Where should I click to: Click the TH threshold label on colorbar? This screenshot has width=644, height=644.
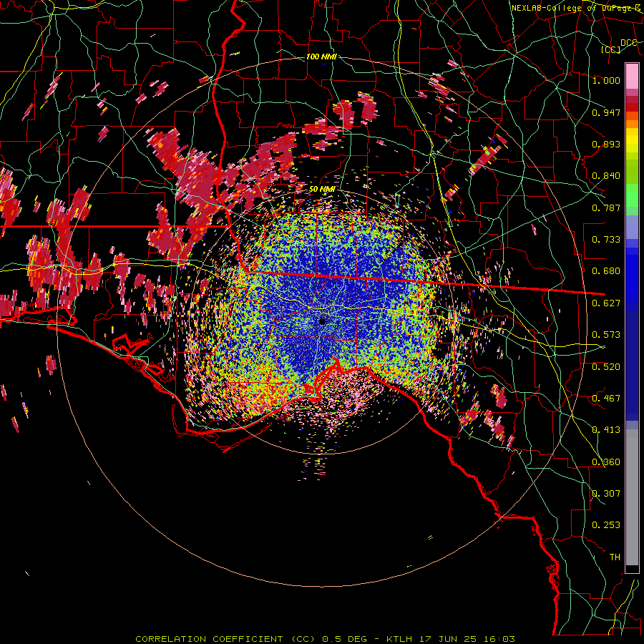click(615, 557)
